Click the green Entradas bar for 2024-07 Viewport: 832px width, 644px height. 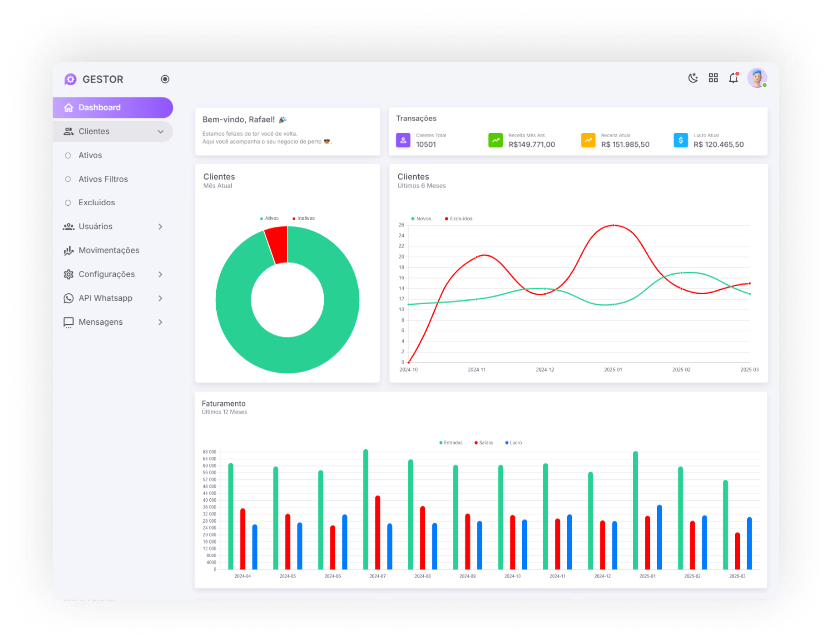[366, 509]
